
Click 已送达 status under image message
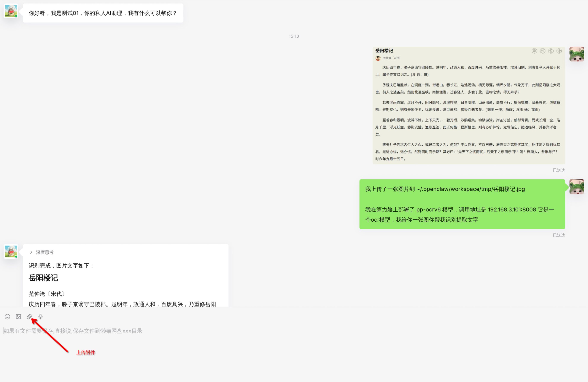click(559, 170)
